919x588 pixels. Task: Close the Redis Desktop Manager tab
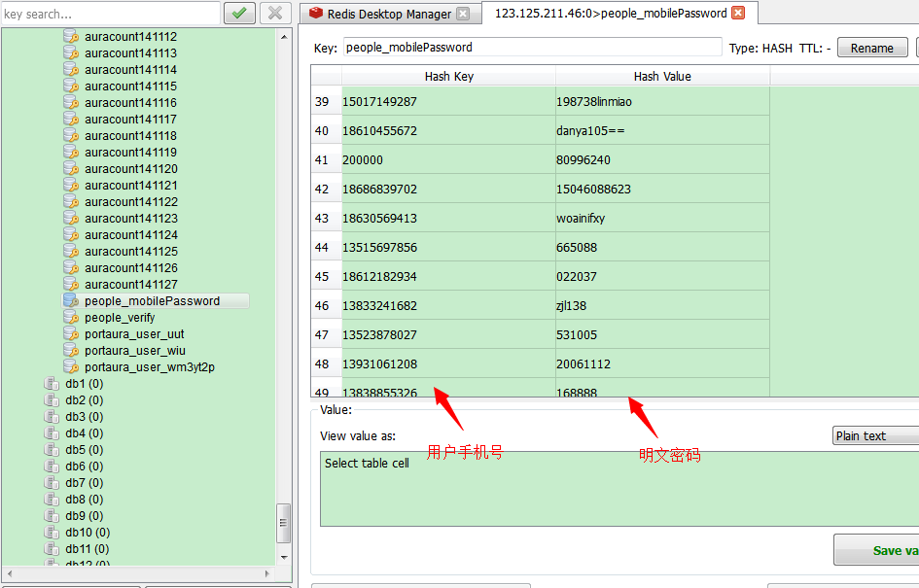click(x=463, y=14)
